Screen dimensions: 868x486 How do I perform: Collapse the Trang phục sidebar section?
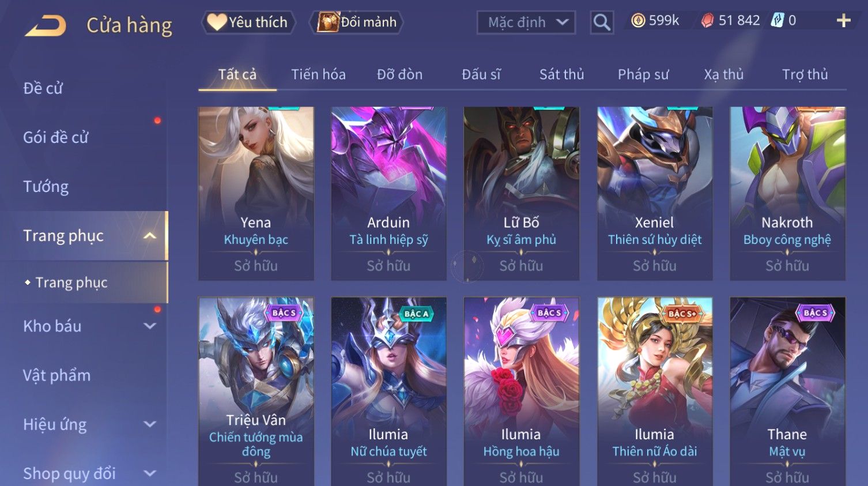point(150,236)
